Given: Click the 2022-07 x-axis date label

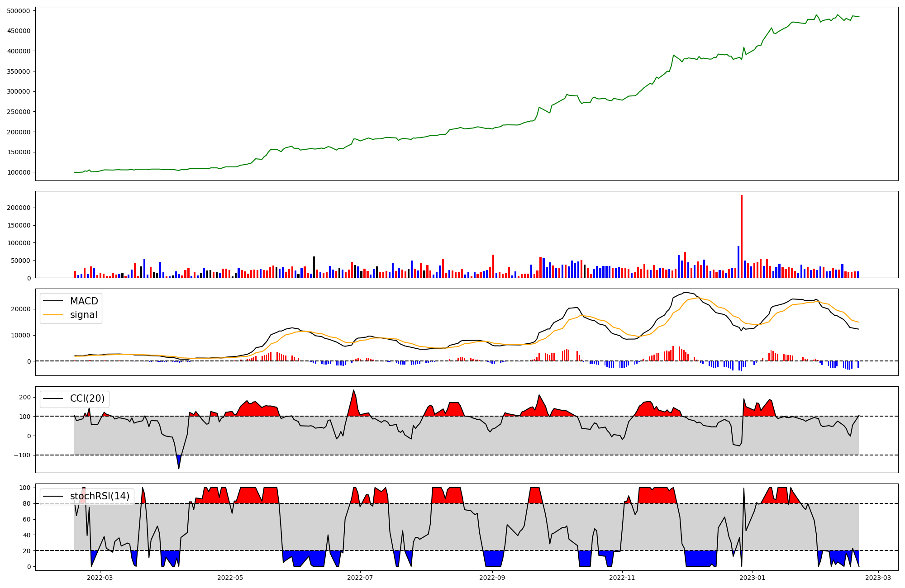Looking at the screenshot, I should (360, 577).
